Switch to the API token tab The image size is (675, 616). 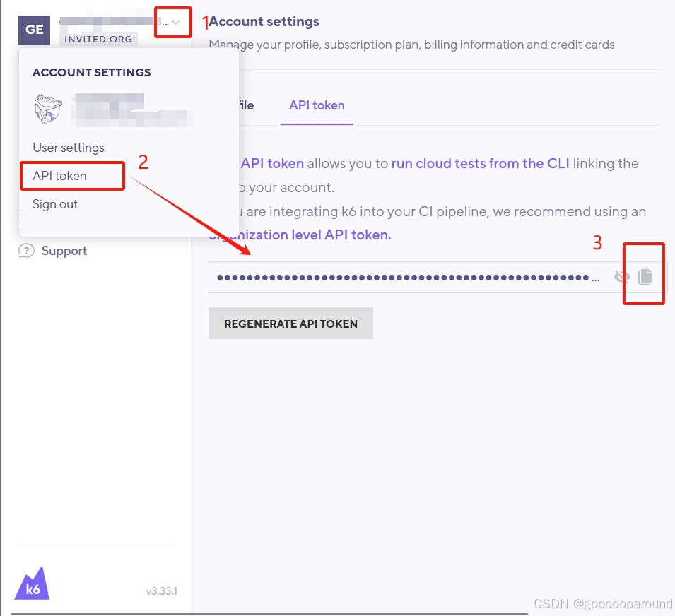click(317, 105)
